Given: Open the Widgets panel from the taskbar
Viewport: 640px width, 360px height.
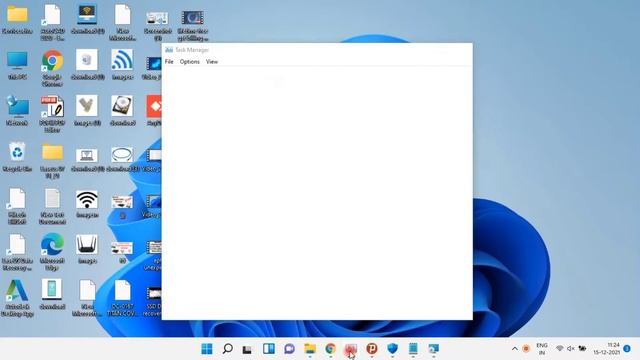Looking at the screenshot, I should click(x=269, y=349).
